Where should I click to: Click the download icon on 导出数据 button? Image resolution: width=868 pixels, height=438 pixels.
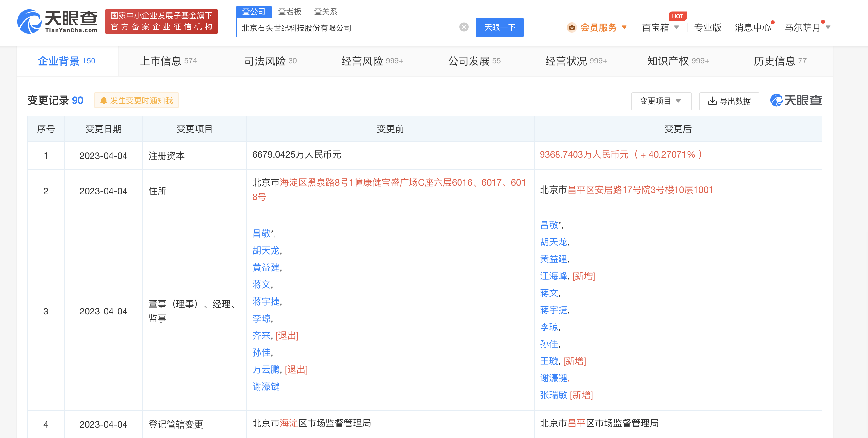tap(712, 101)
